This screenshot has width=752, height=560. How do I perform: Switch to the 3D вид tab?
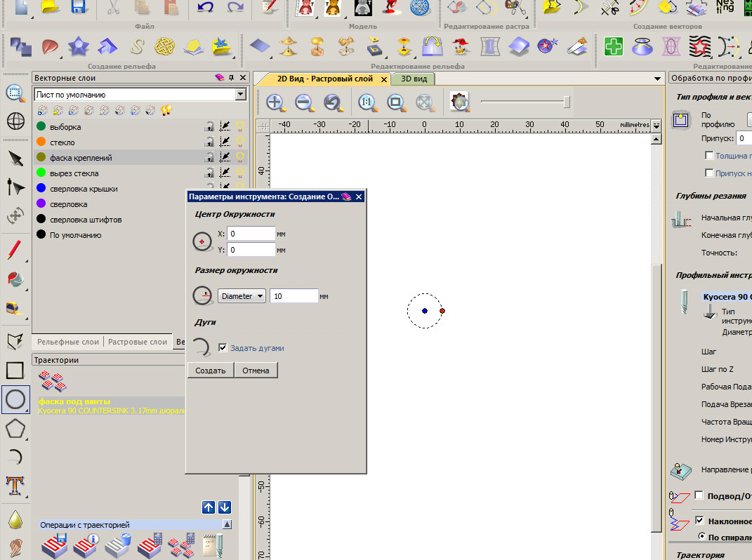(414, 79)
